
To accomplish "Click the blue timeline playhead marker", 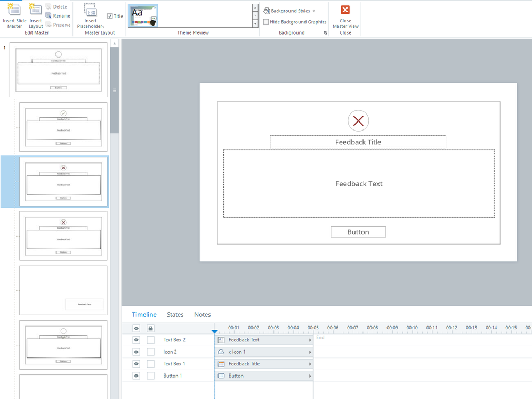I will (x=214, y=331).
